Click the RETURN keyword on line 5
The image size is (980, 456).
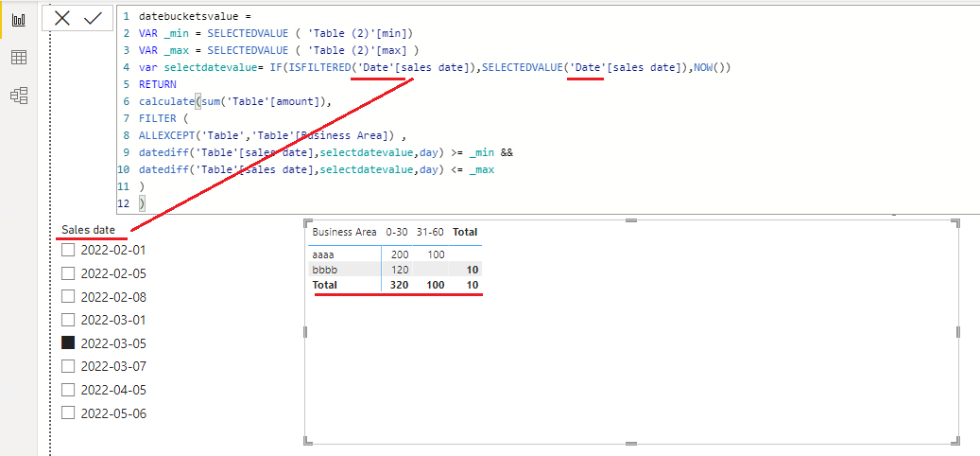tap(158, 84)
